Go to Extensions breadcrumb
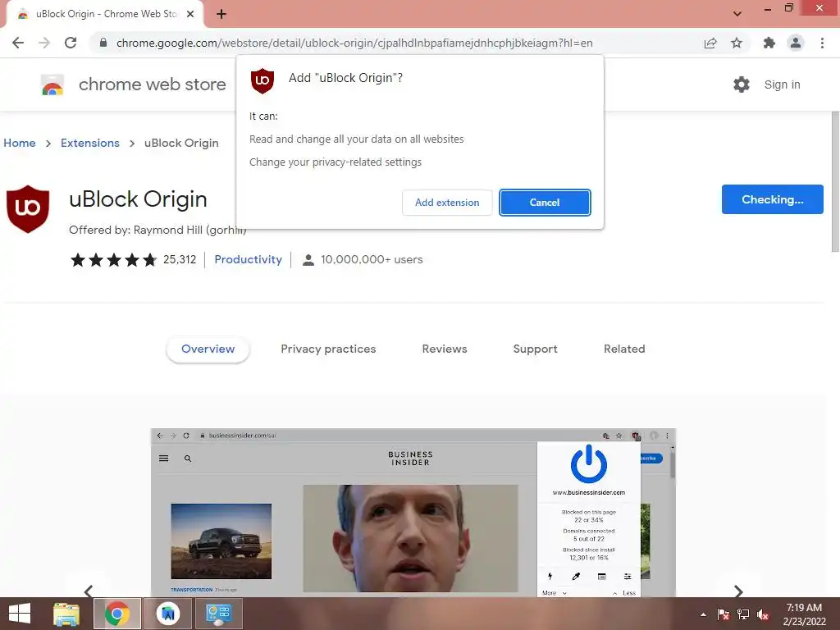This screenshot has height=630, width=840. coord(90,143)
